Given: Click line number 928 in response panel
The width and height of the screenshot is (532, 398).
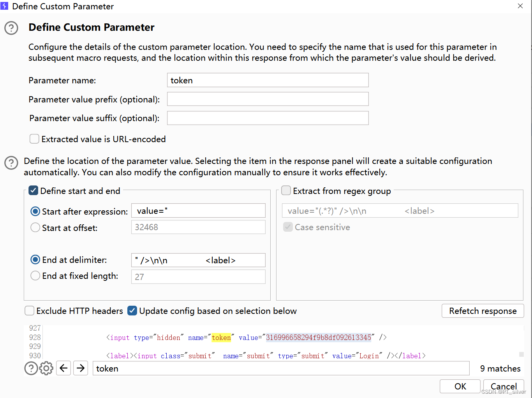Looking at the screenshot, I should click(x=35, y=337).
